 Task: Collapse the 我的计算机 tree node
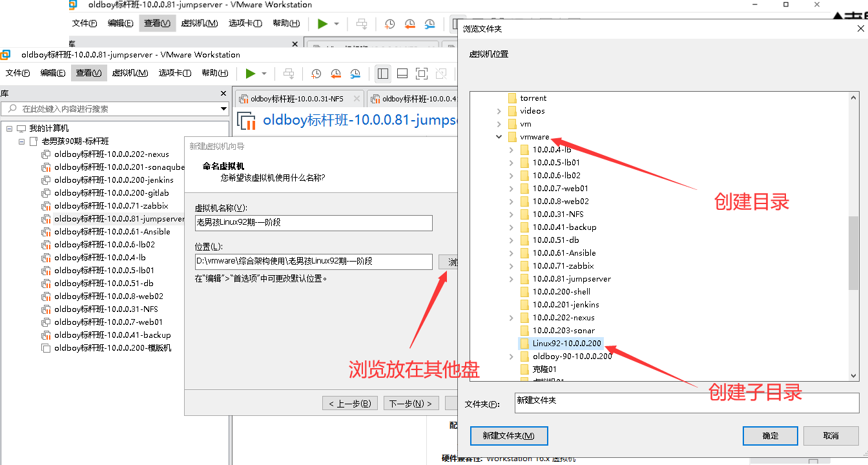(x=10, y=129)
